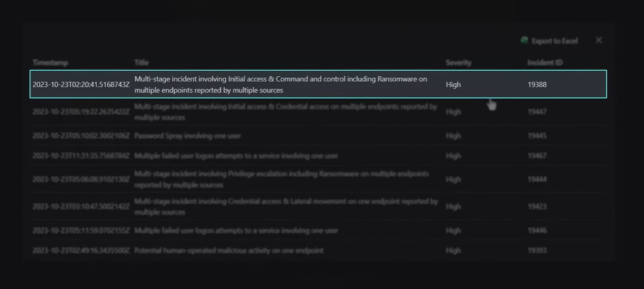Close the incident results panel

coord(599,40)
